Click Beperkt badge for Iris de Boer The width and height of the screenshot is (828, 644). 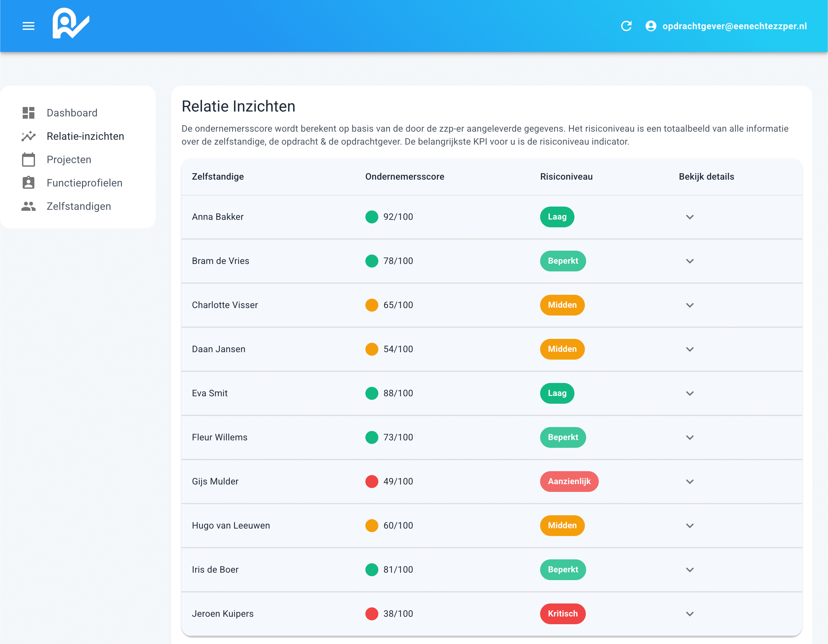click(x=562, y=570)
